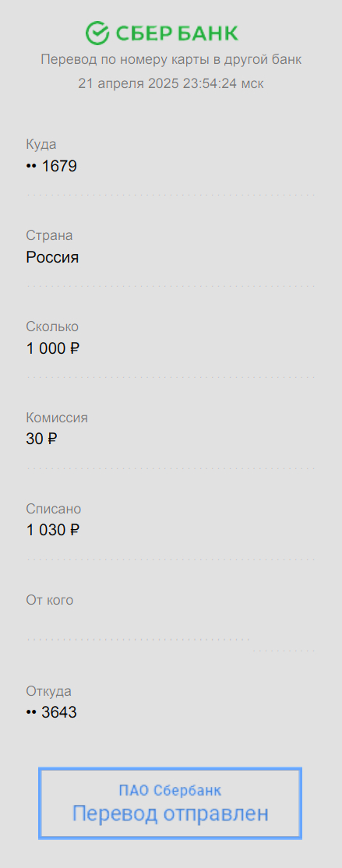342x868 pixels.
Task: Click the ruble sign next to 1 000
Action: (75, 348)
